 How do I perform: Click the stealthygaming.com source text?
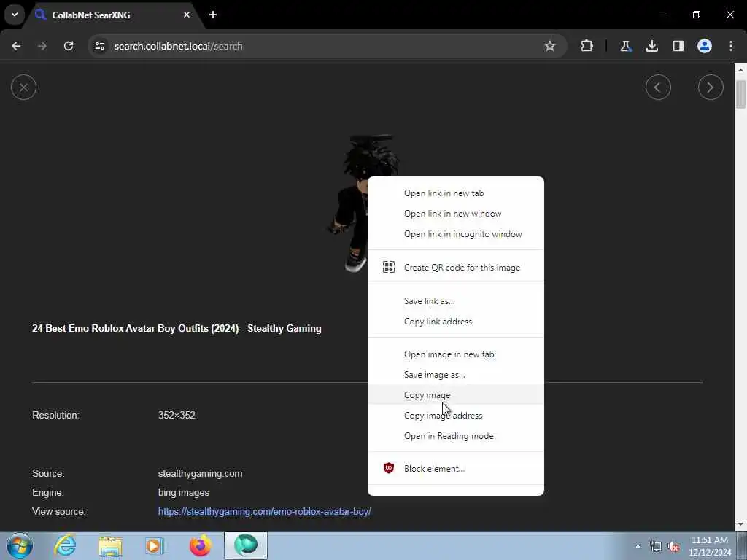point(200,474)
